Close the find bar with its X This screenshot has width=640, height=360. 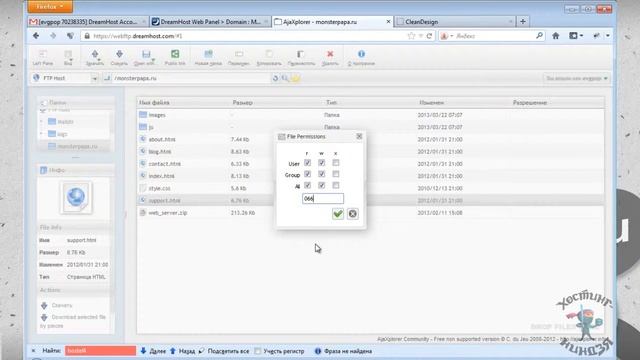tap(33, 351)
